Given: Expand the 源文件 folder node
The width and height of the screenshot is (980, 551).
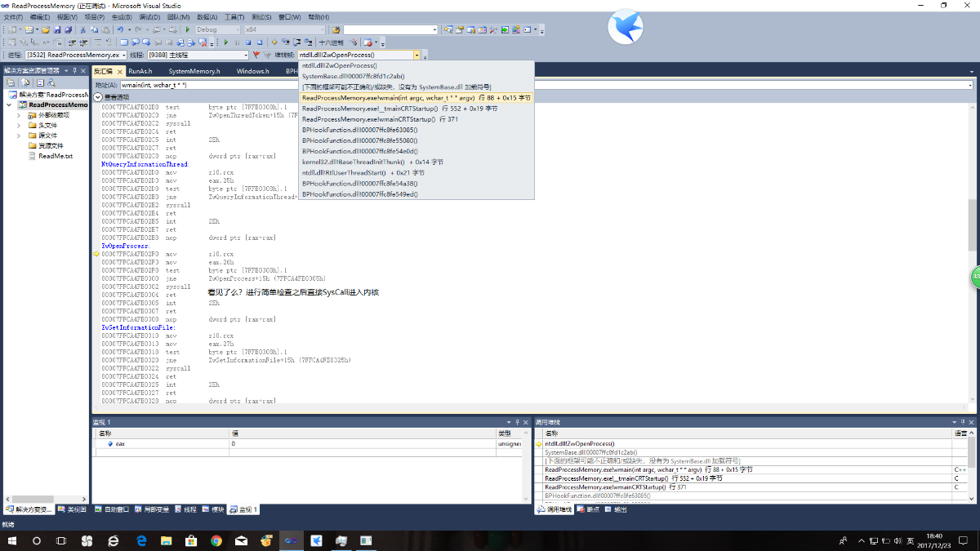Looking at the screenshot, I should pos(19,136).
